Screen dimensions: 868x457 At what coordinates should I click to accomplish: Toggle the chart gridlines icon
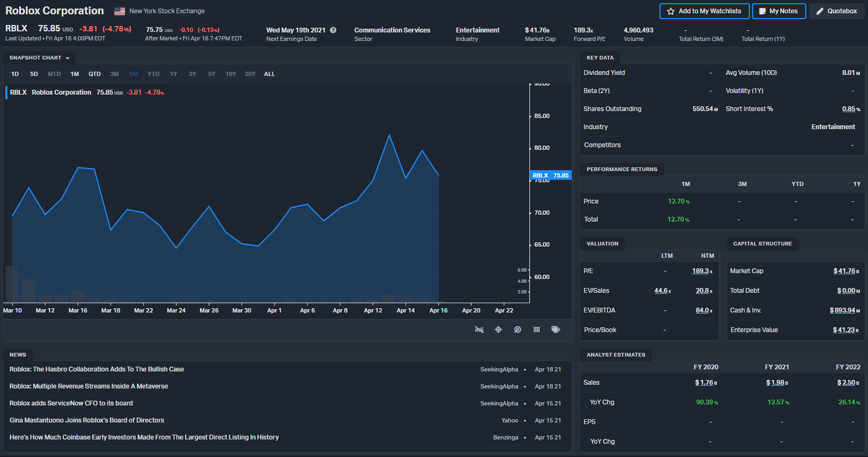pos(537,329)
